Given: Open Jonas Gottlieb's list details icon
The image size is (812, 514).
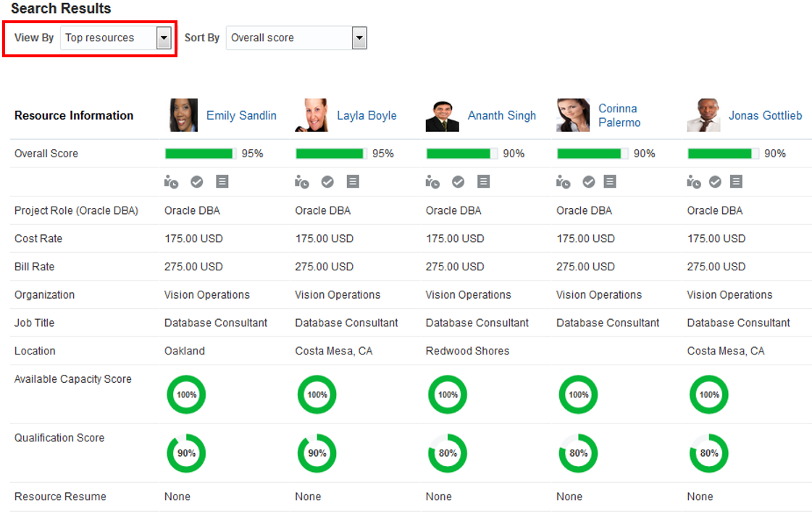Looking at the screenshot, I should [x=737, y=181].
